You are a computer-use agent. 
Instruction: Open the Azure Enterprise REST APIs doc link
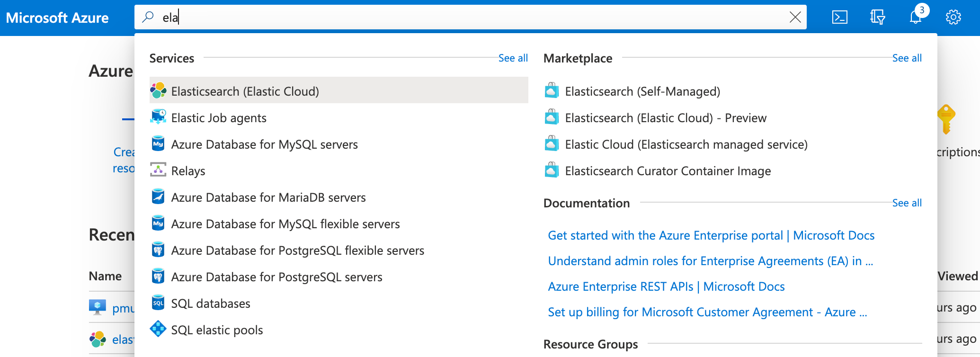(x=666, y=286)
